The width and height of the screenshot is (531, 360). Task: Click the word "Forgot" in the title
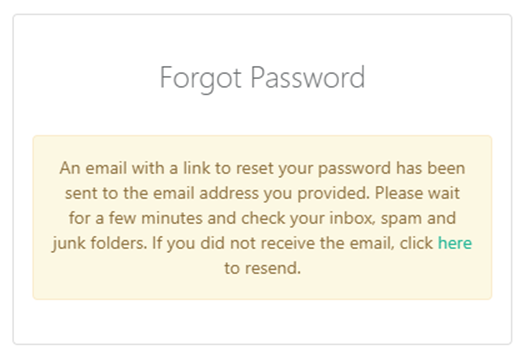tap(200, 78)
